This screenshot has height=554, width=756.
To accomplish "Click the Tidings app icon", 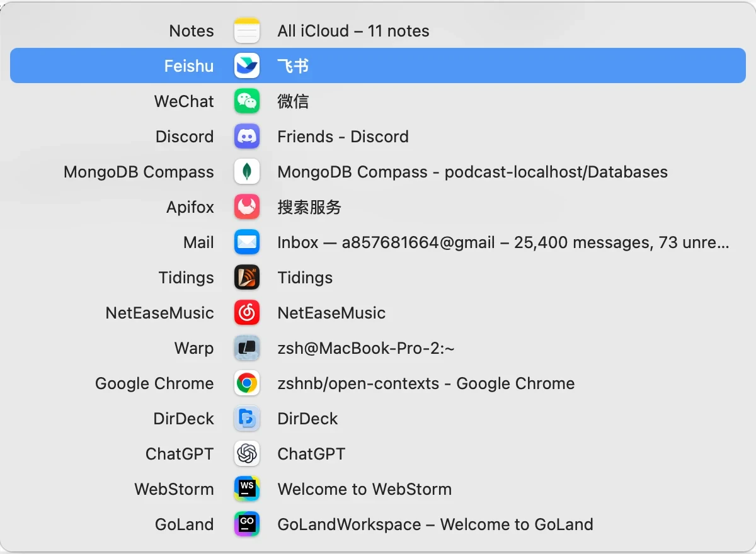I will 247,278.
